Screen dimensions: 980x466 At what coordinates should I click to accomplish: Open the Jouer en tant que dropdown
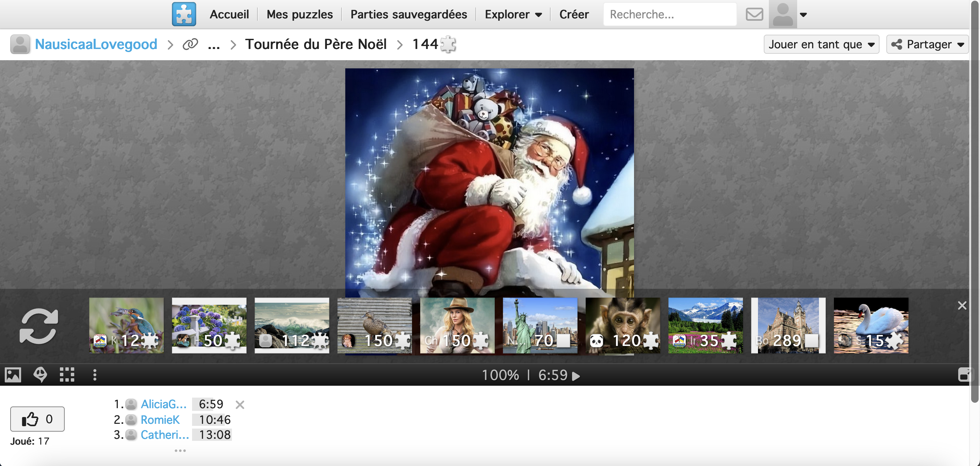coord(821,45)
